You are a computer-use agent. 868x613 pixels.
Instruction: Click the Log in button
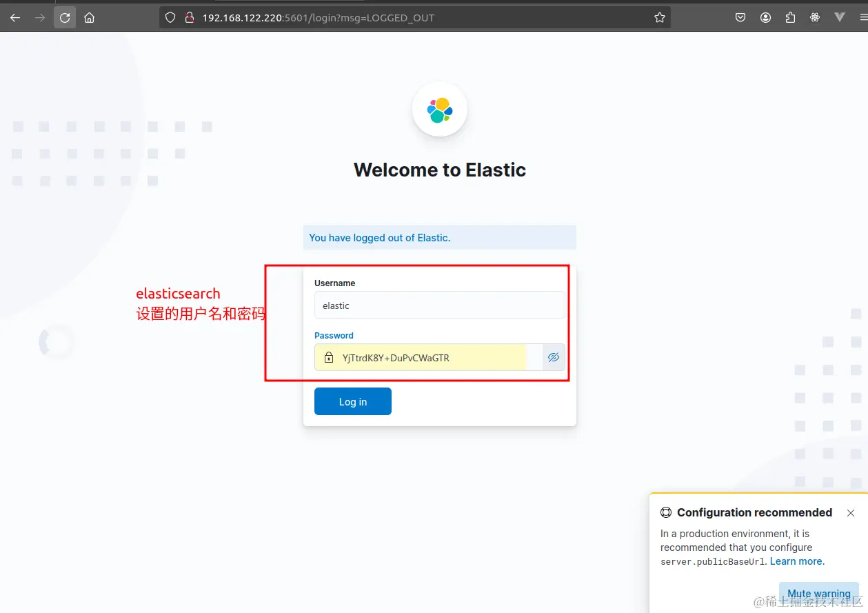(x=353, y=401)
